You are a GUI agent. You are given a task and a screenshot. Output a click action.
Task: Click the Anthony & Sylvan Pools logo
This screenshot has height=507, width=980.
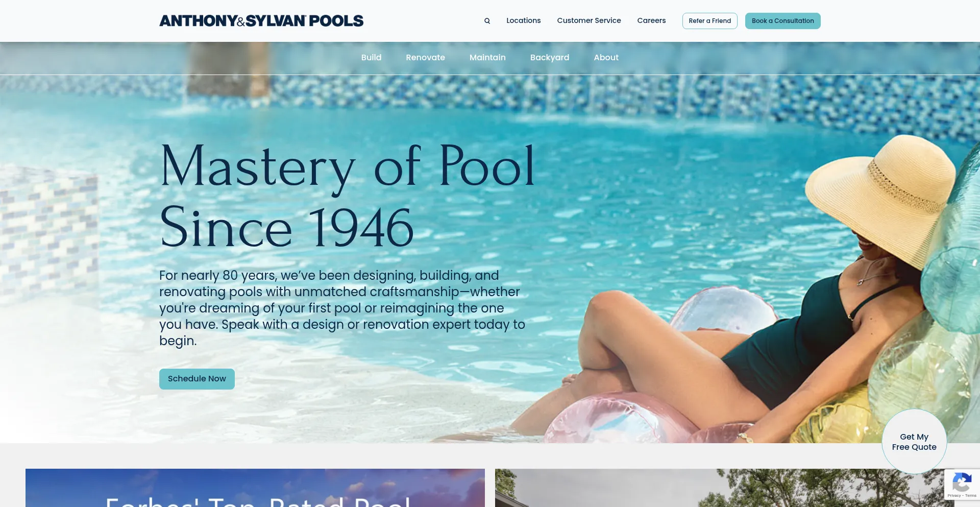(x=261, y=21)
